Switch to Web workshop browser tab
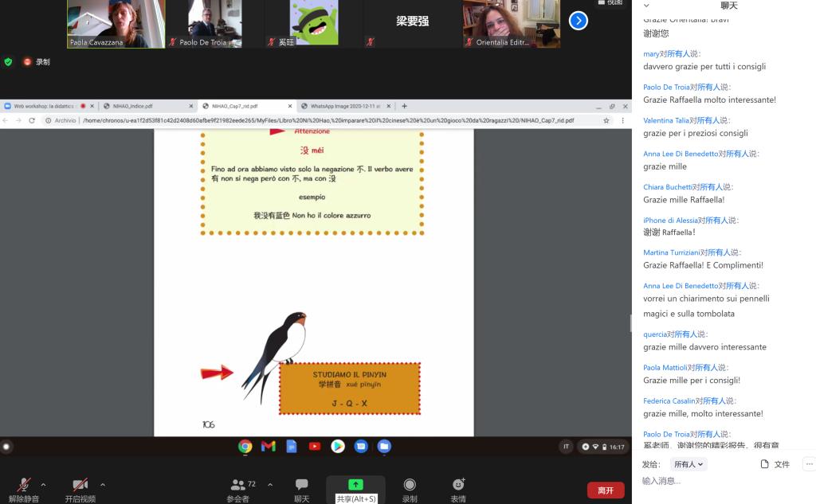The width and height of the screenshot is (816, 504). (44, 106)
